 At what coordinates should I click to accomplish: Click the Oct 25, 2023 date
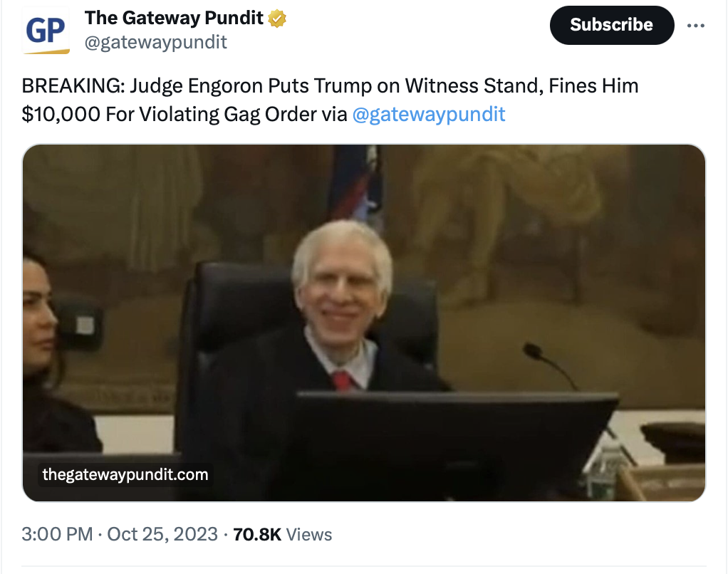162,534
